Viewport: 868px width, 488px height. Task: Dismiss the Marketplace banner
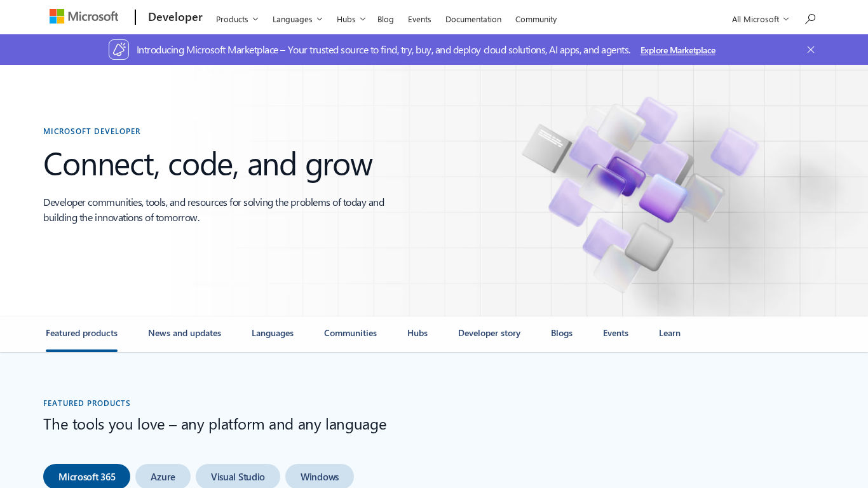811,50
